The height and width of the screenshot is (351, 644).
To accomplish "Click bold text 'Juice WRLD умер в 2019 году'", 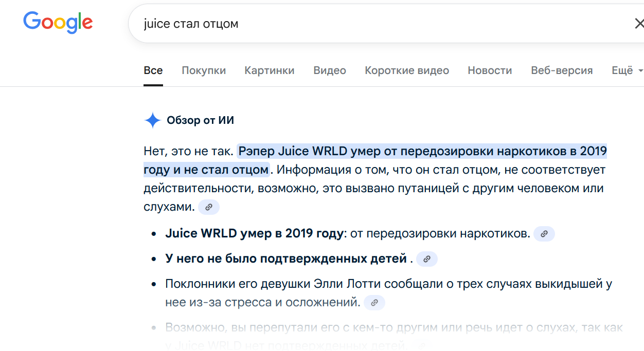I will (254, 234).
